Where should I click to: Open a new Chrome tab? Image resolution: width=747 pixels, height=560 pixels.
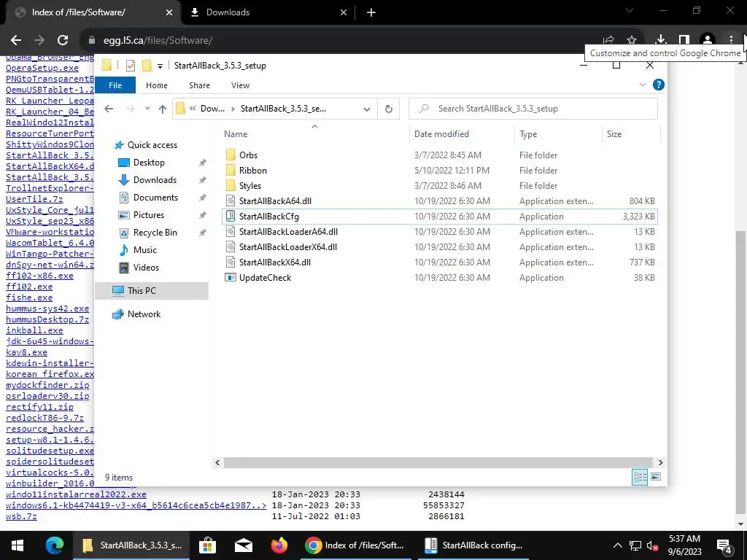point(371,13)
